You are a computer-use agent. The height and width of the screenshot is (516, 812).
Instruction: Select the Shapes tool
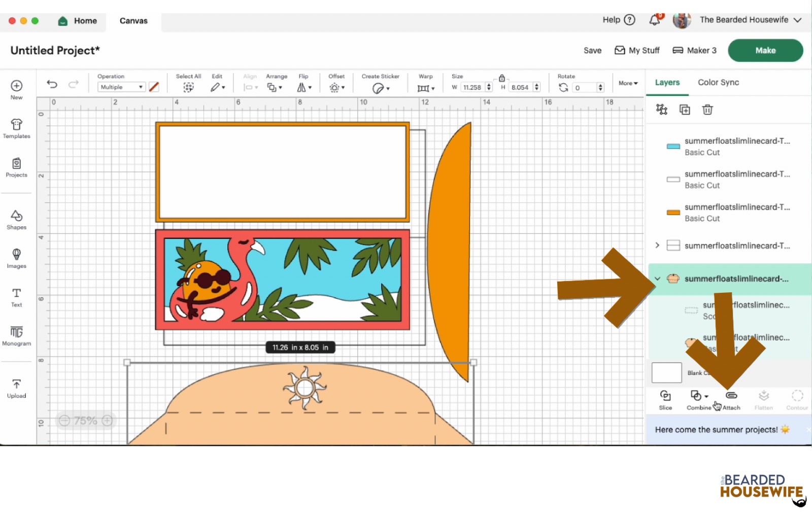pyautogui.click(x=16, y=220)
